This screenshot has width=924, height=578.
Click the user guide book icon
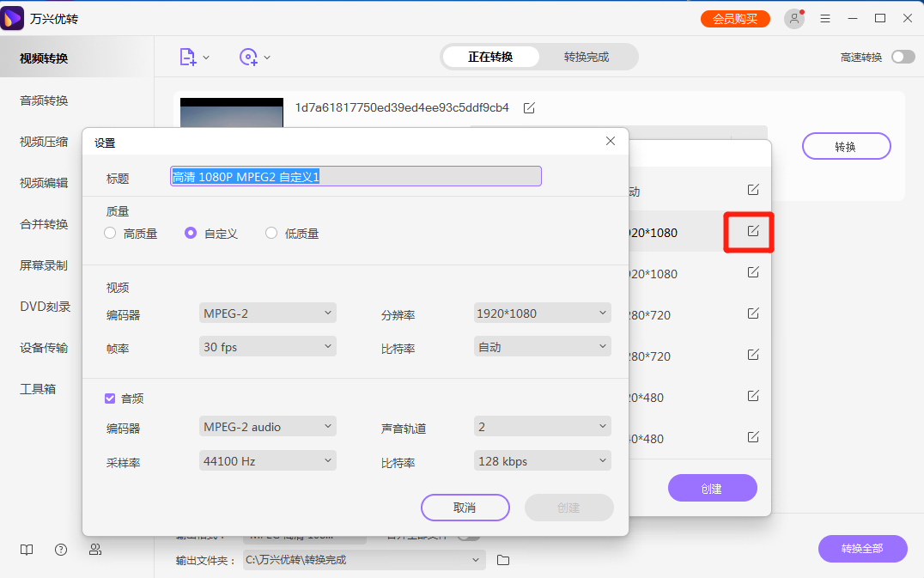tap(26, 549)
